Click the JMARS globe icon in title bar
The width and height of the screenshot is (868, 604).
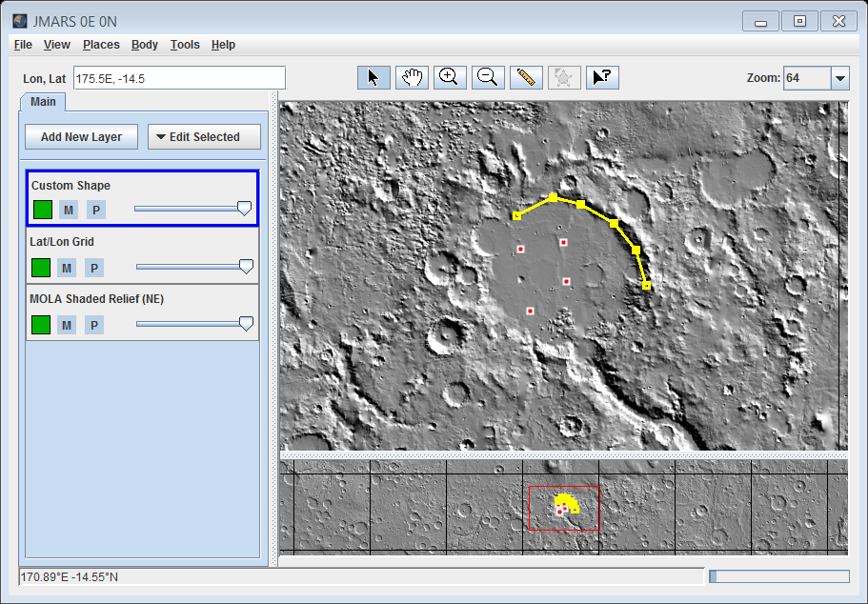tap(20, 21)
